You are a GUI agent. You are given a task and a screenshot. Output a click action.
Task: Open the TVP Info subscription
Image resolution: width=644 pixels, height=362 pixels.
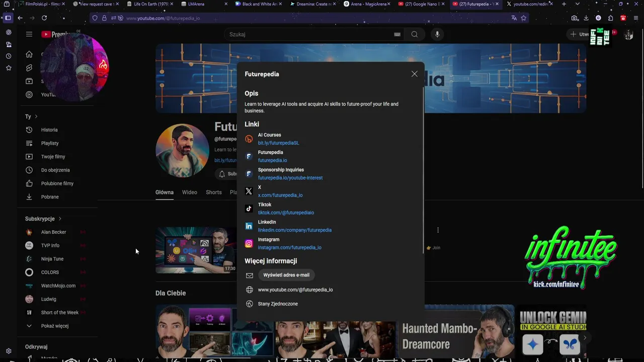point(58,245)
